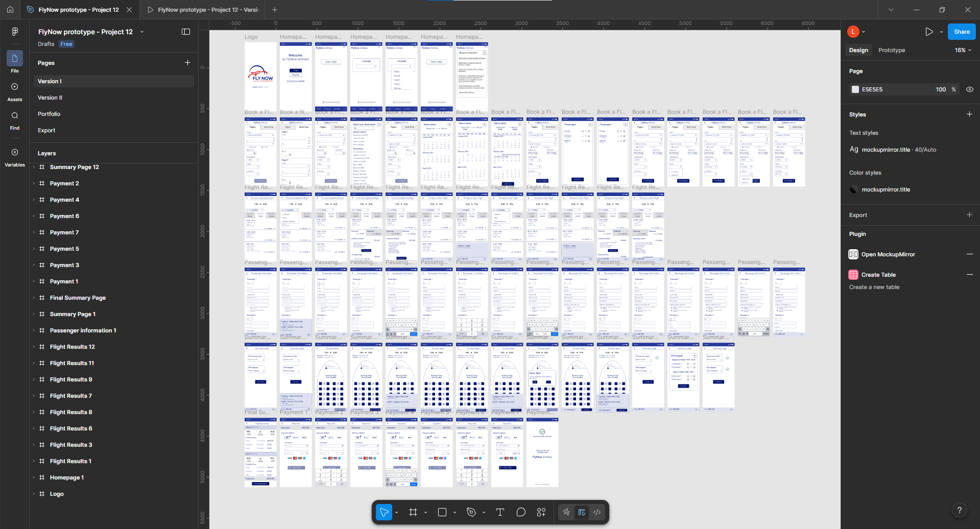Open present options dropdown arrow

(x=941, y=32)
